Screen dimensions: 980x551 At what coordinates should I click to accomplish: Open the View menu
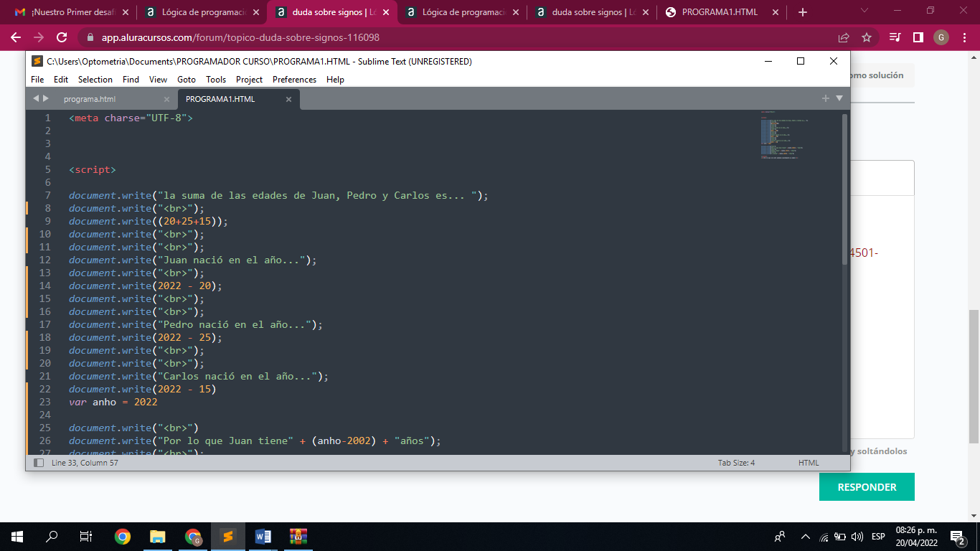click(x=158, y=80)
